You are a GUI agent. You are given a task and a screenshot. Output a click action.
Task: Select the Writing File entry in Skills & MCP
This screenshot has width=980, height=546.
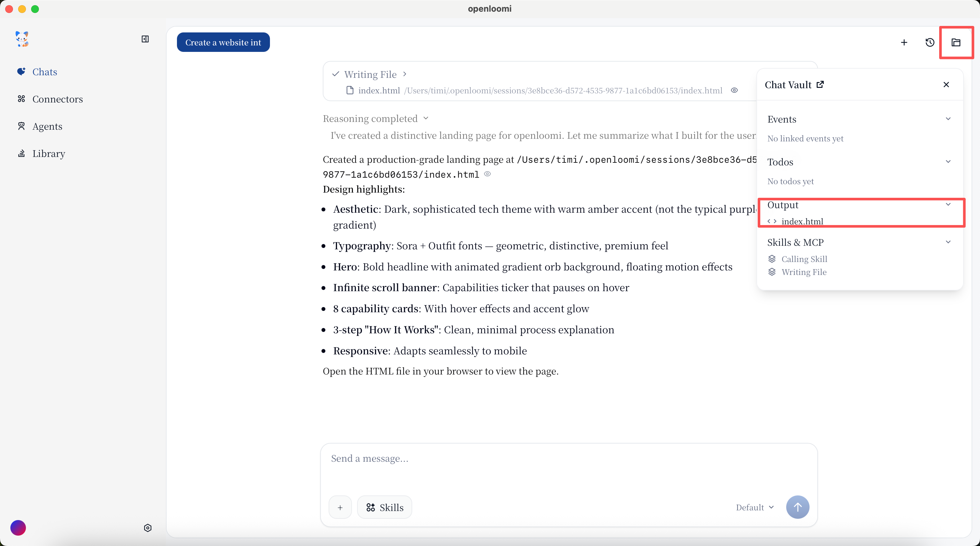(804, 272)
